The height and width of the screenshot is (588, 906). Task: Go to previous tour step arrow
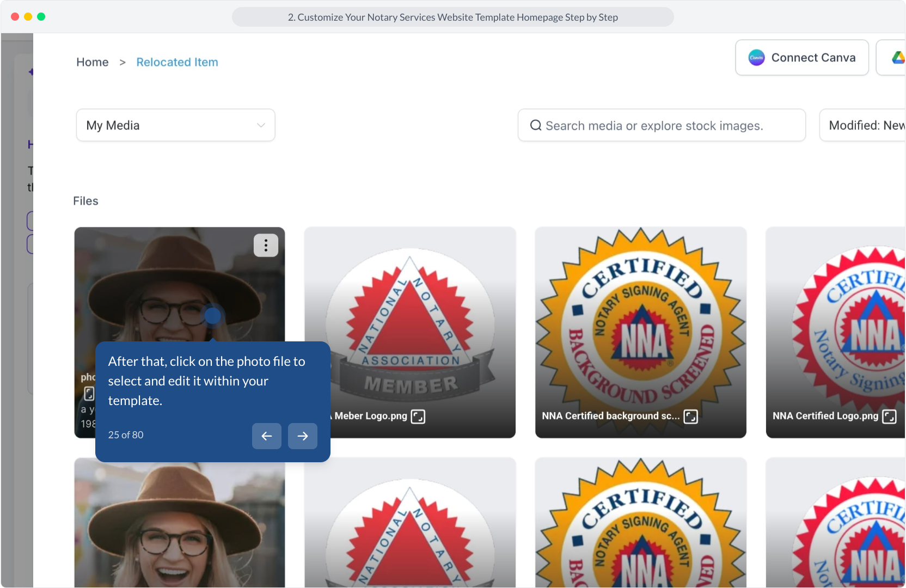(267, 436)
